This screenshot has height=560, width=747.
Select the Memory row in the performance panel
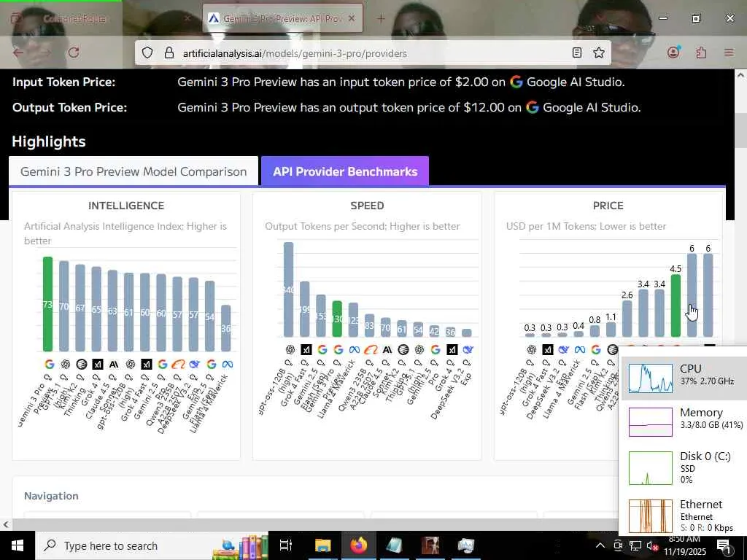pos(684,421)
